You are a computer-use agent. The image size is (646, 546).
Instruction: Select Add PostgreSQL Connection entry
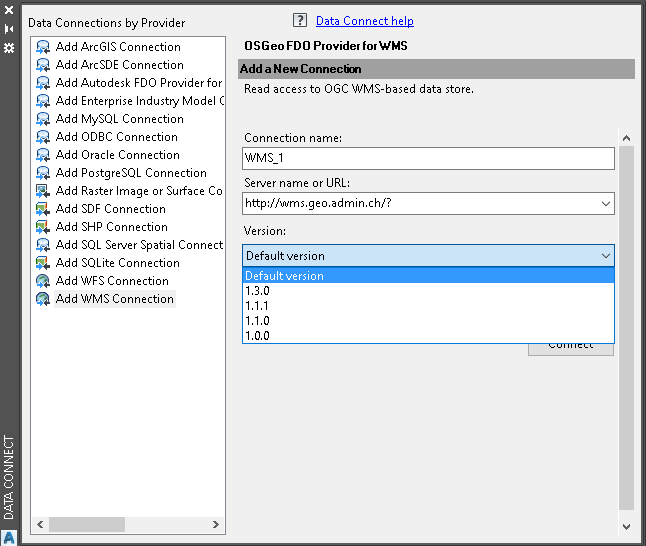pos(131,173)
